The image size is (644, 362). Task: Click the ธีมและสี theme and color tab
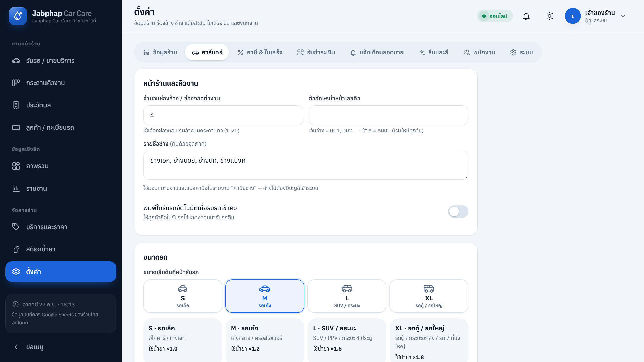point(434,52)
